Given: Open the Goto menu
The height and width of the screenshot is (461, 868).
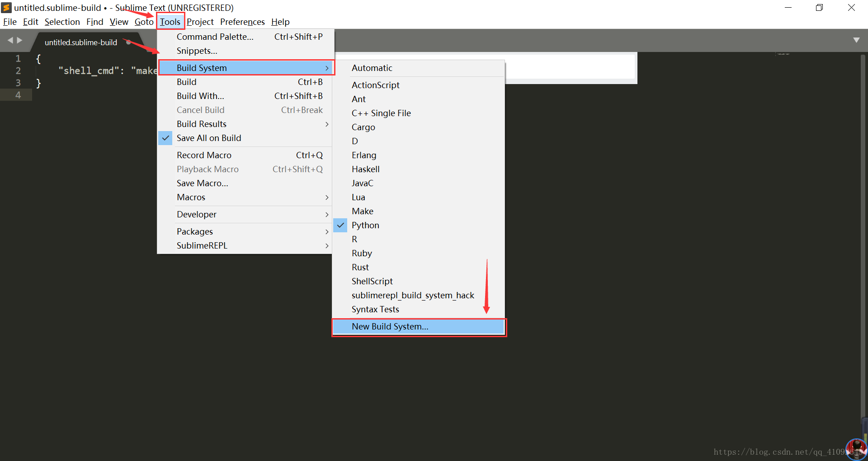Looking at the screenshot, I should [x=144, y=22].
